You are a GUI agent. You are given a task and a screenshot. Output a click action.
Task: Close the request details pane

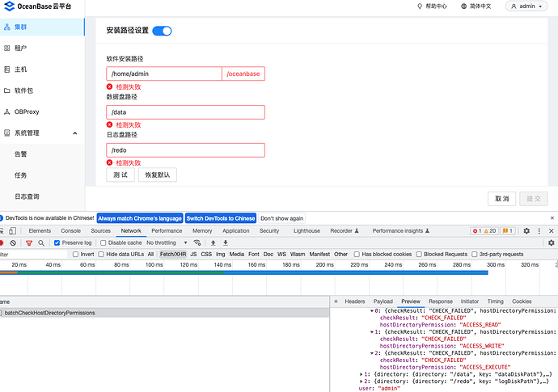(336, 301)
